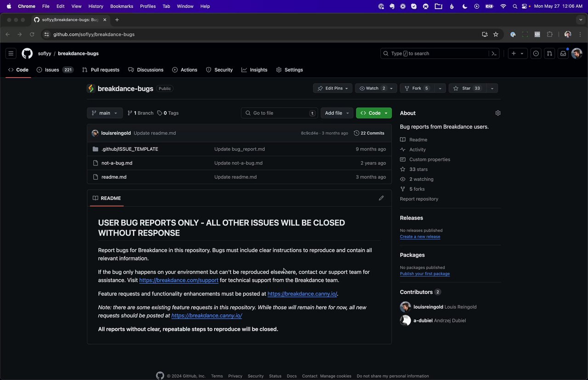The image size is (588, 380).
Task: Open the Security tab
Action: (219, 70)
